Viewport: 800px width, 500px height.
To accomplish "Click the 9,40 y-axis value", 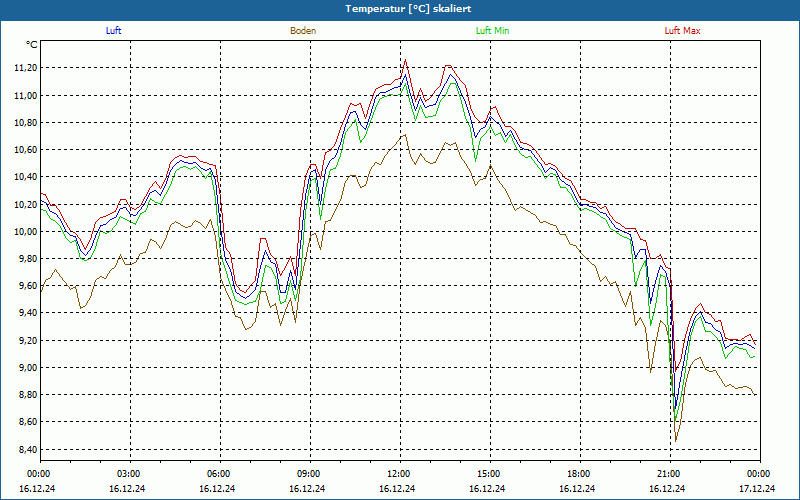I will tap(27, 313).
